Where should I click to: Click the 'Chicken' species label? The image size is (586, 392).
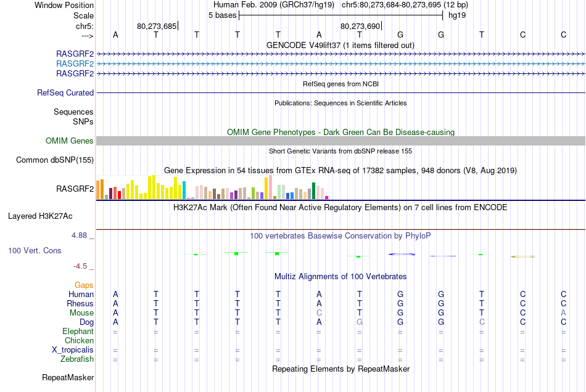(79, 340)
